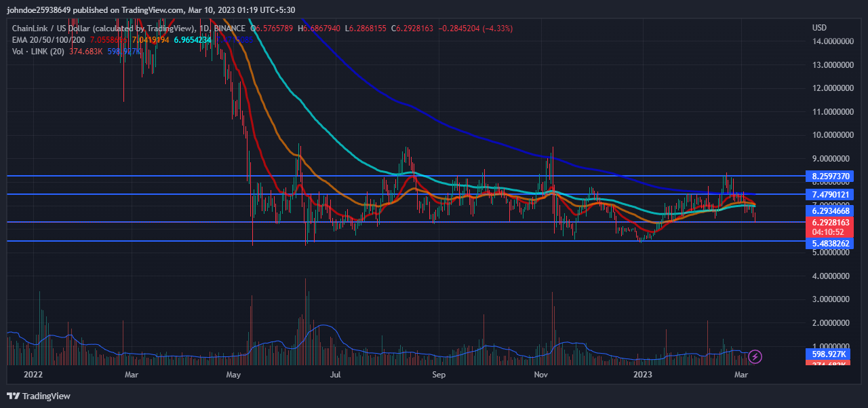Viewport: 868px width, 408px height.
Task: Click the purple lightning bolt icon
Action: [x=755, y=356]
